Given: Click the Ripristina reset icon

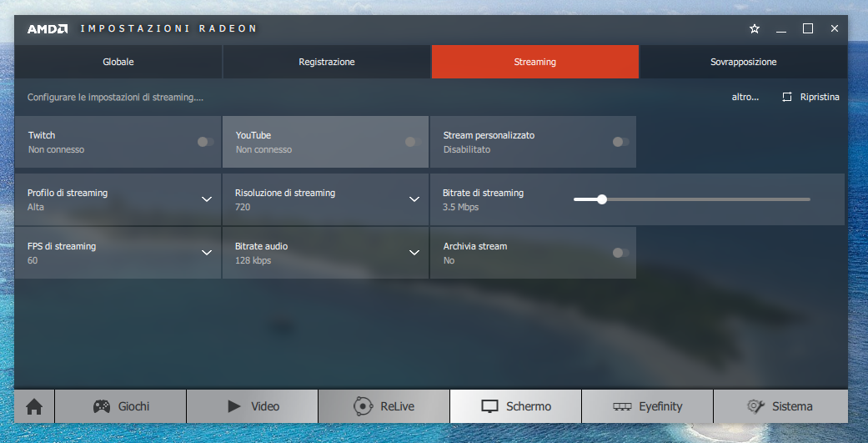Looking at the screenshot, I should click(x=786, y=97).
